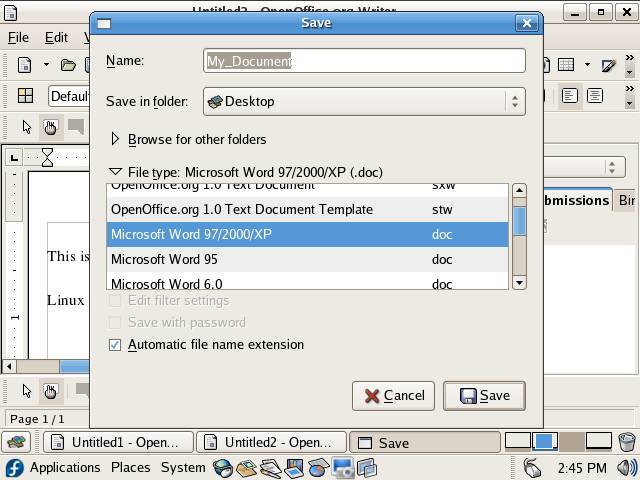Open the Trash icon in the panel

(626, 442)
